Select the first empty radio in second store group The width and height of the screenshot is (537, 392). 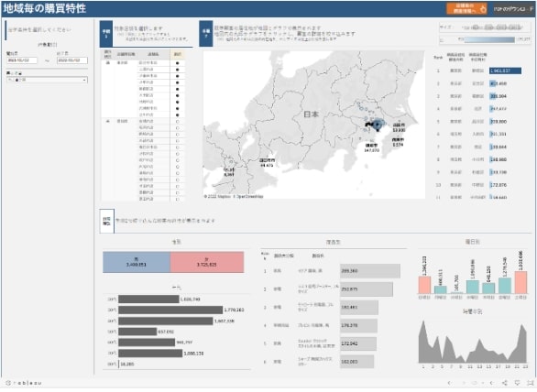pyautogui.click(x=178, y=122)
